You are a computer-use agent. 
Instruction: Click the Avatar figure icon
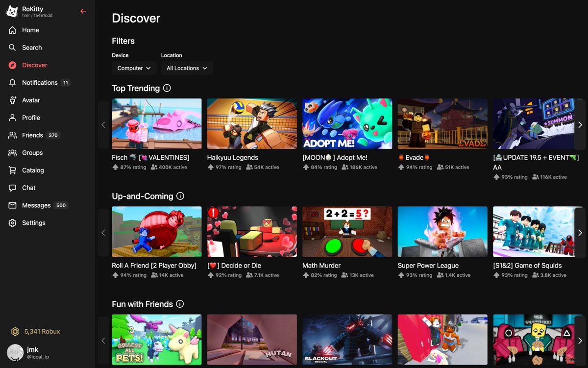coord(13,100)
